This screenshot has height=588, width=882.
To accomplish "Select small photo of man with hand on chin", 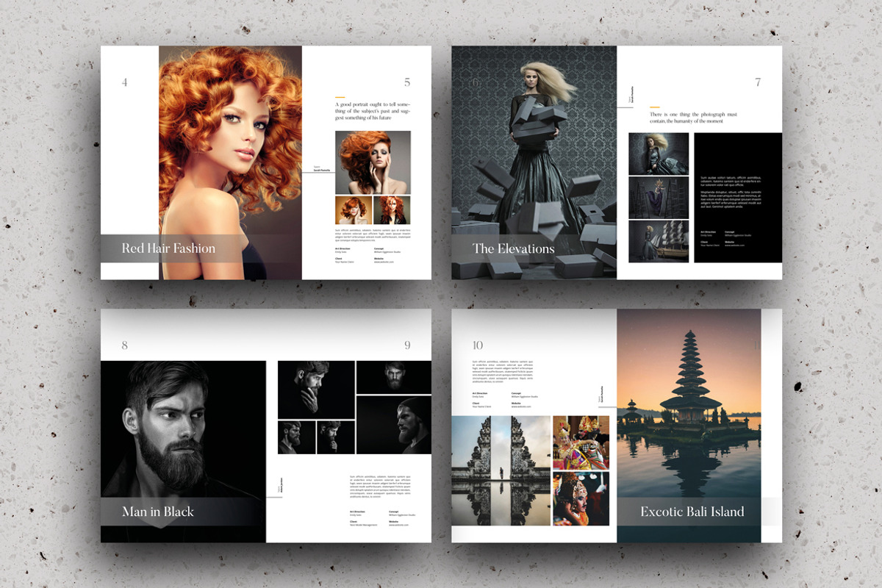I will [336, 437].
